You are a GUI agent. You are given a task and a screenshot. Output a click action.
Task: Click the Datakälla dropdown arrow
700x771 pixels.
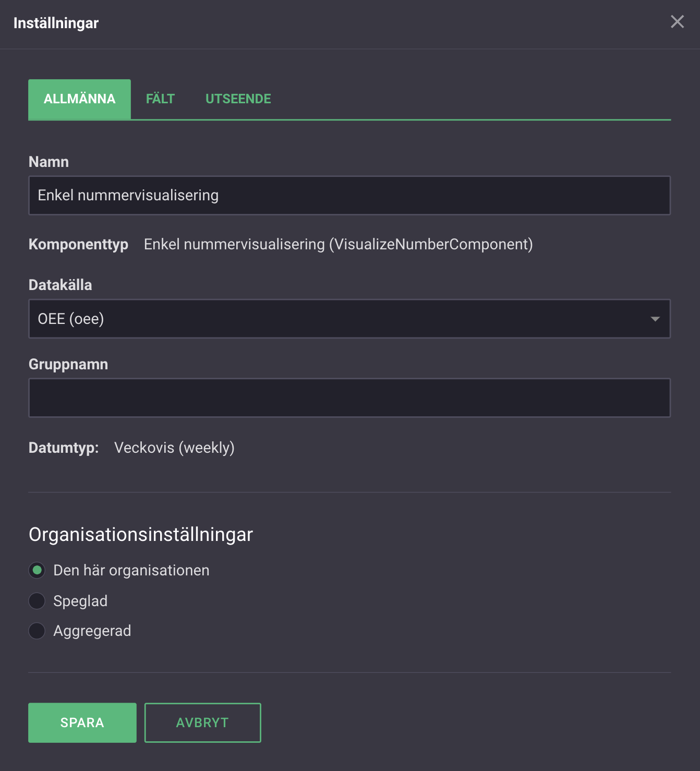click(x=655, y=319)
